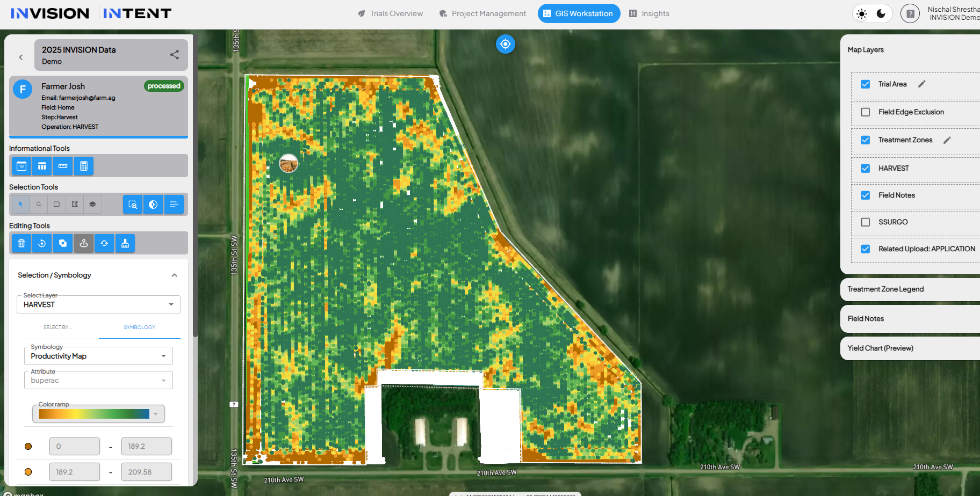Select the rectangle selection tool
Image resolution: width=980 pixels, height=496 pixels.
tap(56, 205)
